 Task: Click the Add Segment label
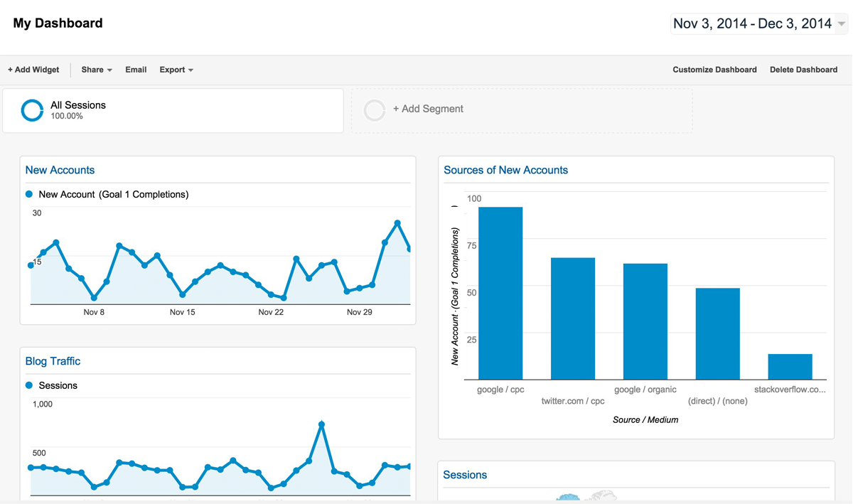pos(428,109)
